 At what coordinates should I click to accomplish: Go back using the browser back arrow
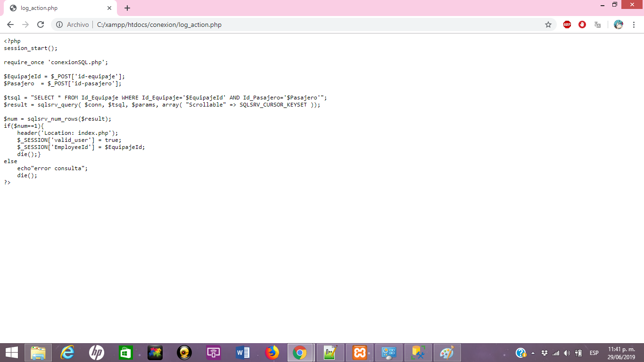click(10, 25)
